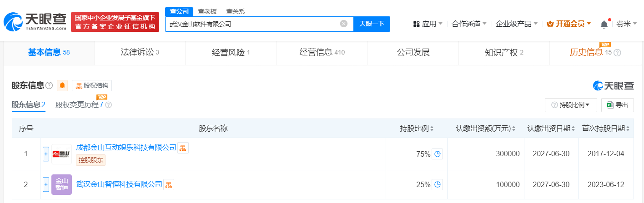Switch to the 法律诉讼 tab

pyautogui.click(x=140, y=52)
